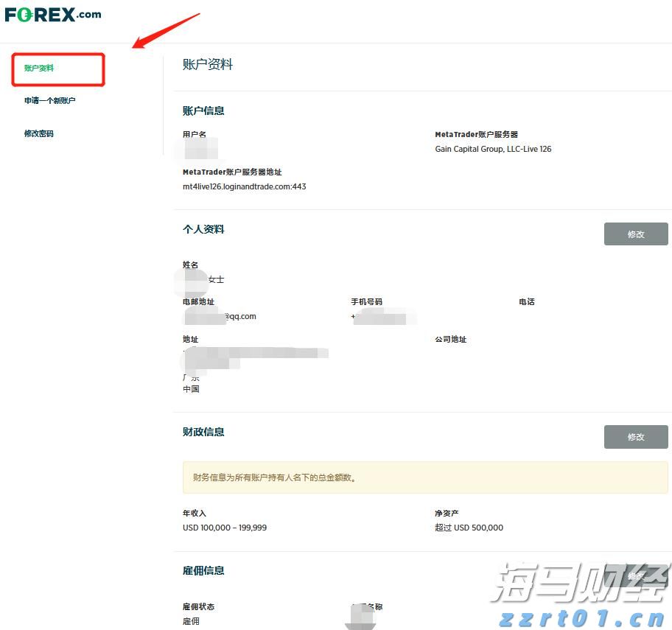
Task: Select the Gain Capital Group server name
Action: [x=493, y=148]
